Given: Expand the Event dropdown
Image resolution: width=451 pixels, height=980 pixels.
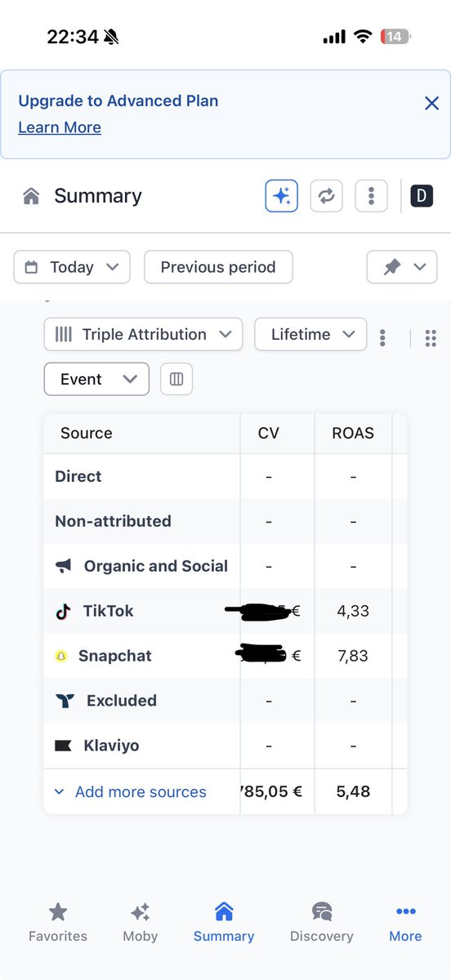Looking at the screenshot, I should 96,379.
